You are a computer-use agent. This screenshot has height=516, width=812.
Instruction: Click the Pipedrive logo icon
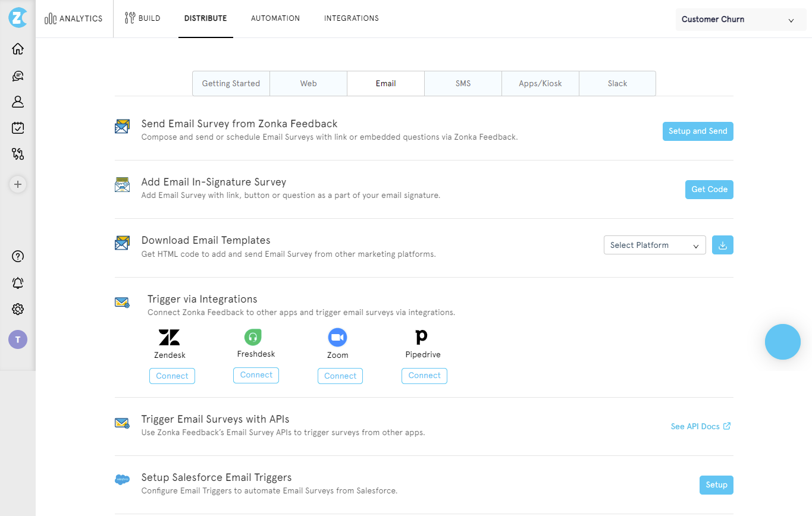[x=421, y=337]
